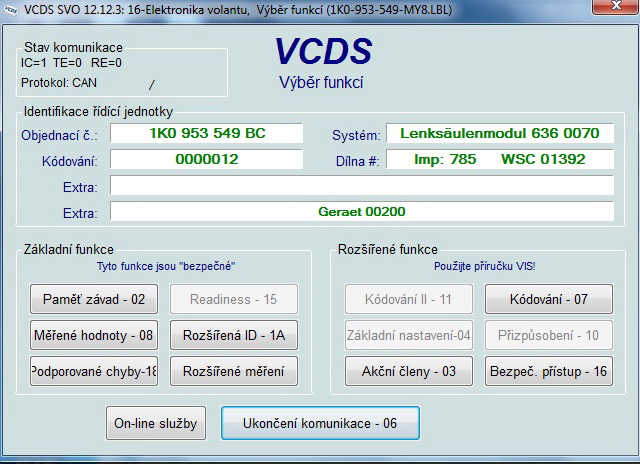Select the Kódování field with 0000012
Image resolution: width=640 pixels, height=464 pixels.
(206, 160)
